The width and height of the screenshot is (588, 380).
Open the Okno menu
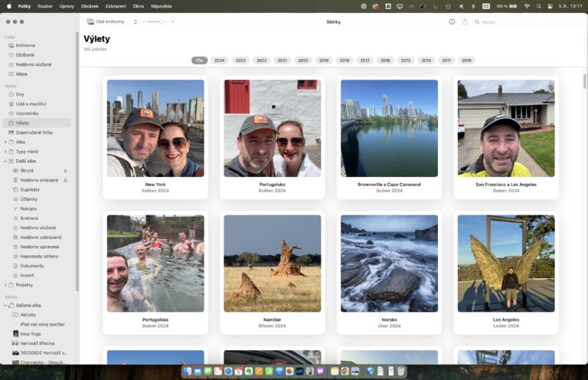tap(139, 6)
